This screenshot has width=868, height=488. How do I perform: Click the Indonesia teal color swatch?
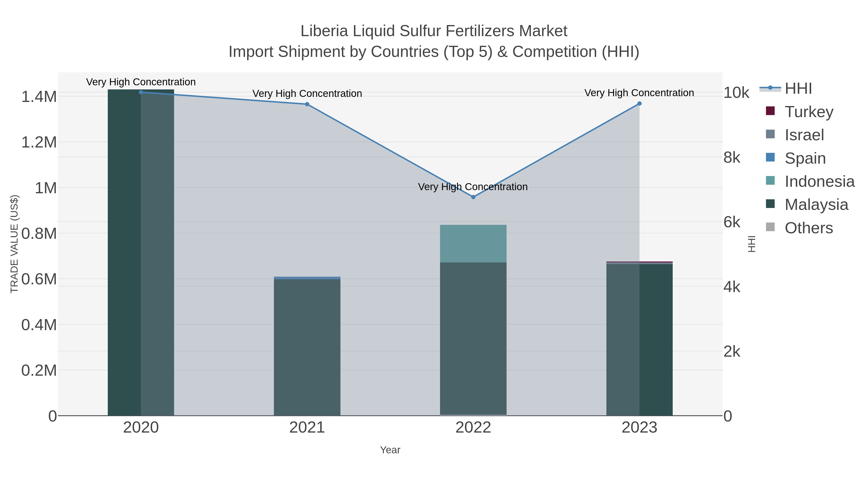point(770,180)
